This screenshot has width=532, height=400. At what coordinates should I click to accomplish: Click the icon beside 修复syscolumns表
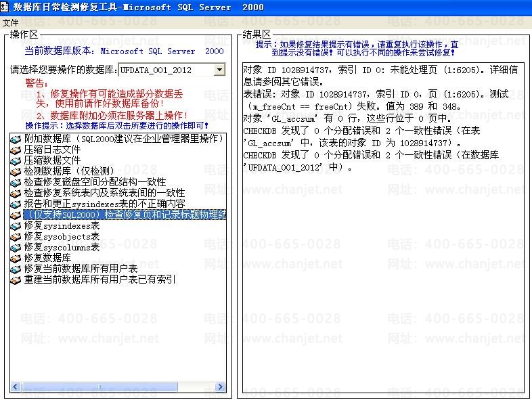16,248
